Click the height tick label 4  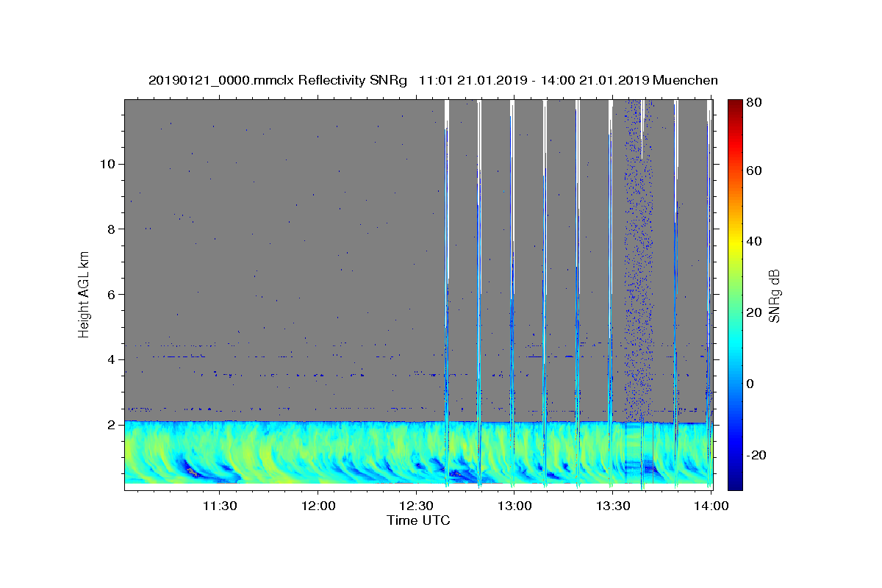(111, 359)
